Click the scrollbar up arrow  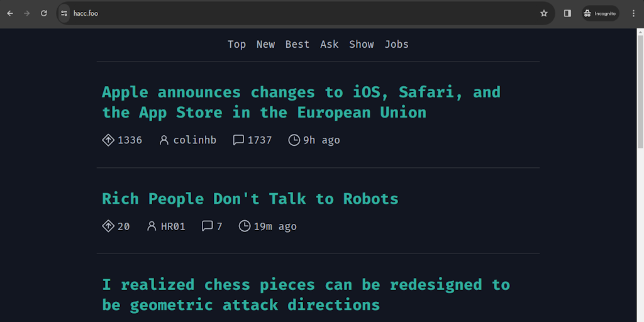(x=640, y=31)
